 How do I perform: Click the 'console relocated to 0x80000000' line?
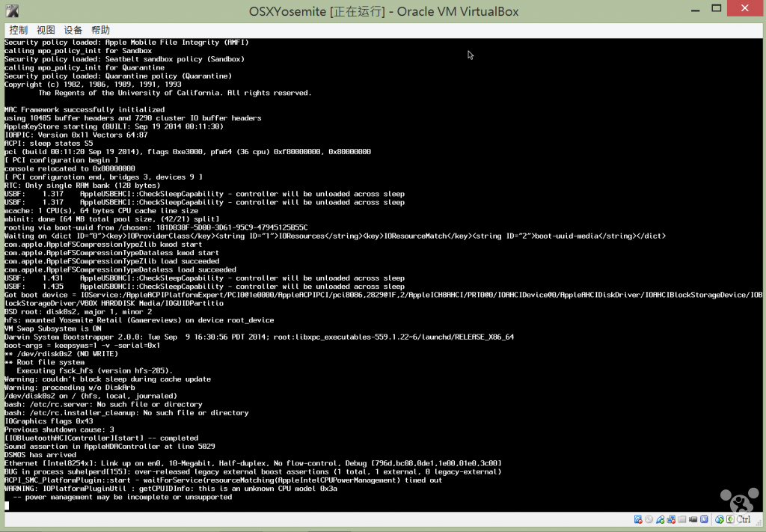coord(70,168)
